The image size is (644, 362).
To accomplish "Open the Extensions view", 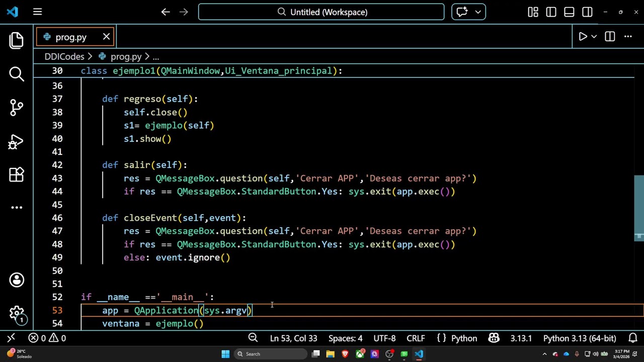I will click(x=17, y=174).
